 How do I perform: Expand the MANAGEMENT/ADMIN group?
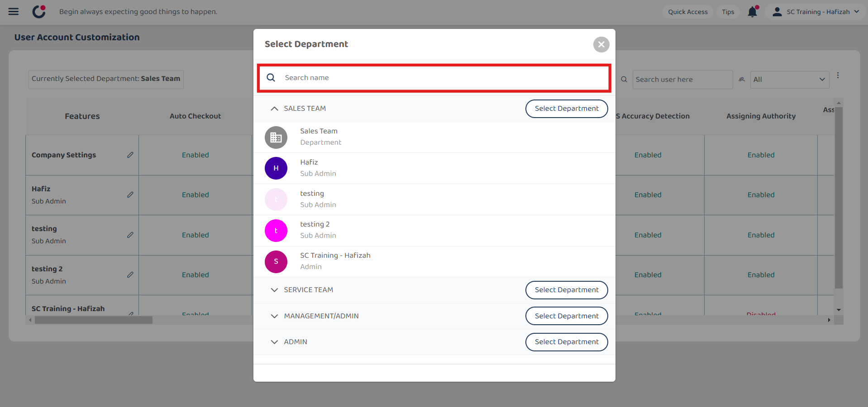pyautogui.click(x=274, y=316)
